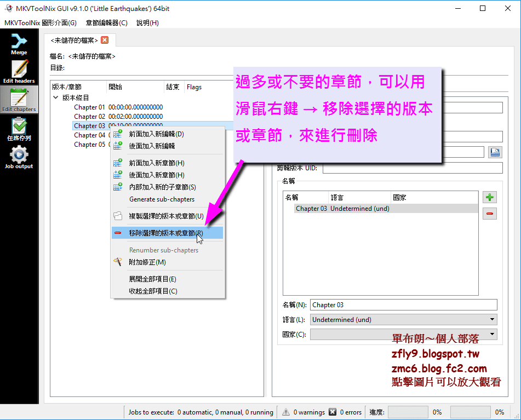Click the warnings triangle icon in status bar
The image size is (521, 420).
[286, 412]
